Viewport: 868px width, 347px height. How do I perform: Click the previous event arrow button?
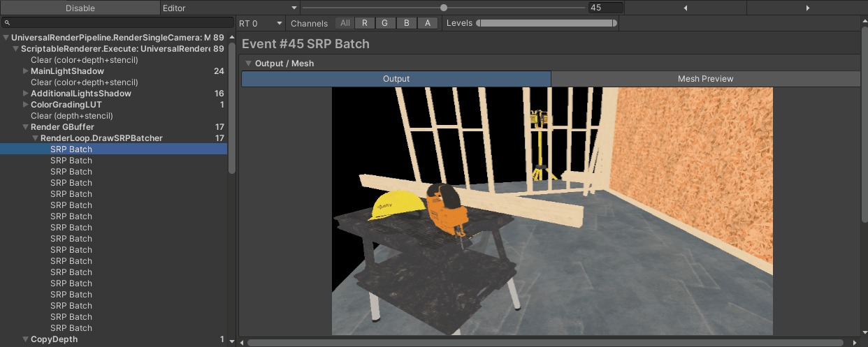pos(685,8)
